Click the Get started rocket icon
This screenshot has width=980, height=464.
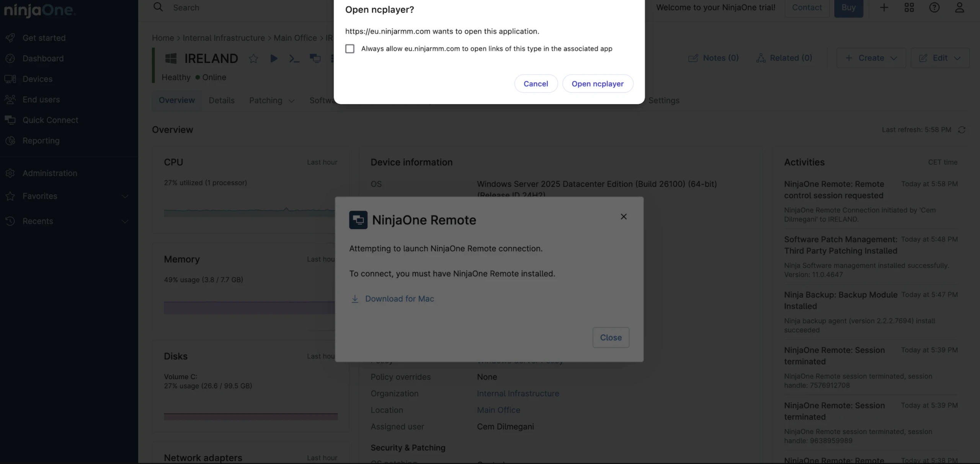[10, 38]
